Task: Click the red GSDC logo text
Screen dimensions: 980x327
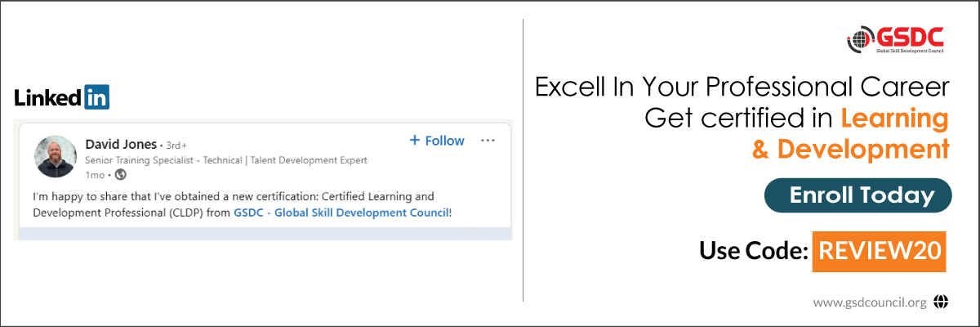Action: (910, 36)
